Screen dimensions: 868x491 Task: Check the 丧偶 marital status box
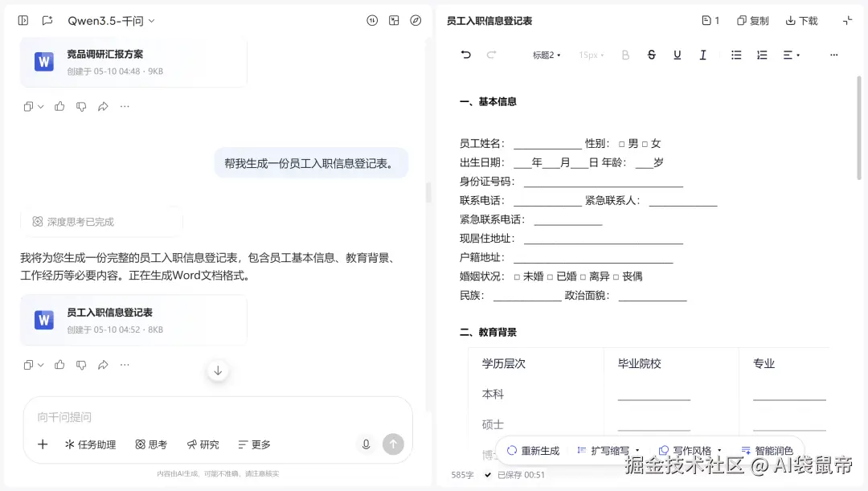[616, 276]
